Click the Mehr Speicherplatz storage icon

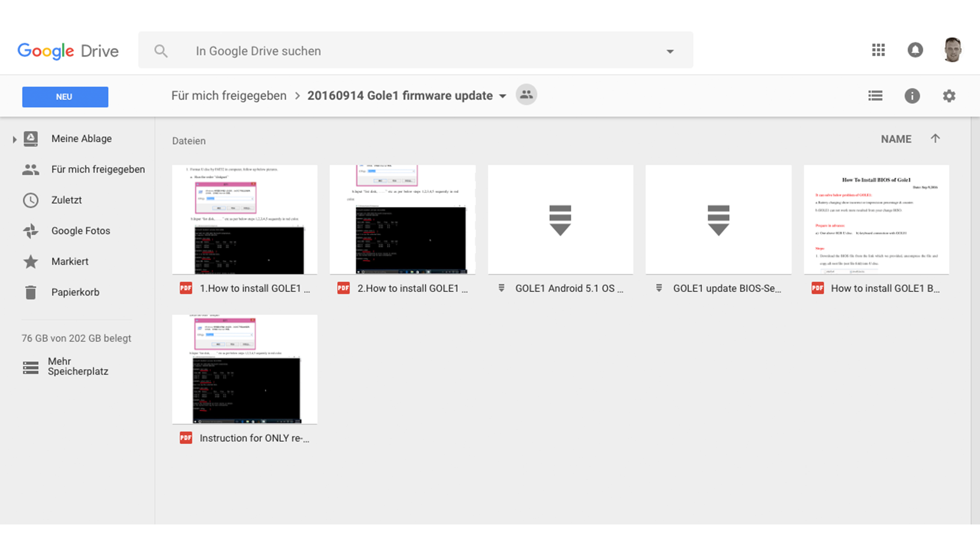click(x=31, y=367)
